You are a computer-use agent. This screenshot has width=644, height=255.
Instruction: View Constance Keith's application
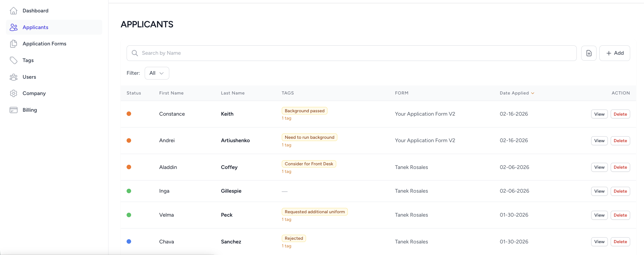[x=599, y=114]
